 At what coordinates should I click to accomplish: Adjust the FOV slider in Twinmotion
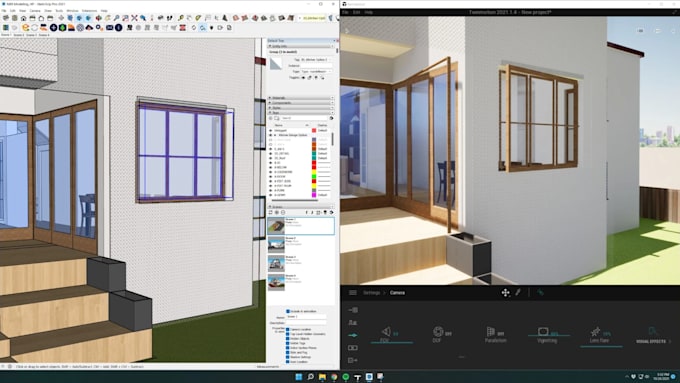tap(391, 342)
